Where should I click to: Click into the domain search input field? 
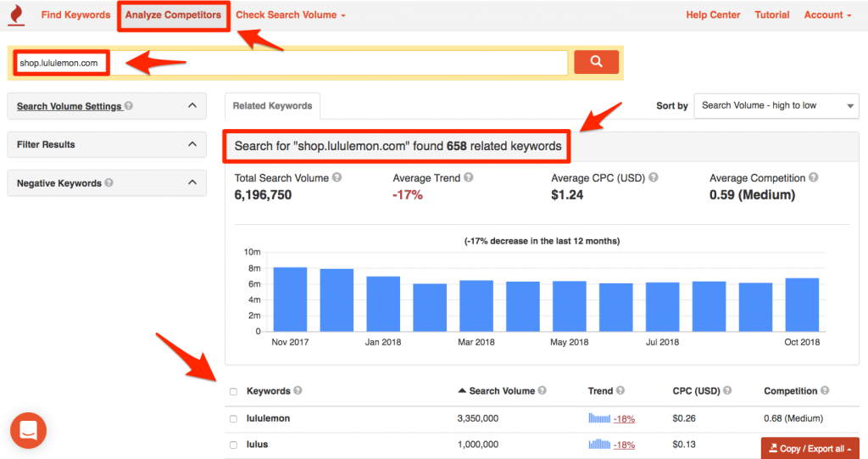291,63
